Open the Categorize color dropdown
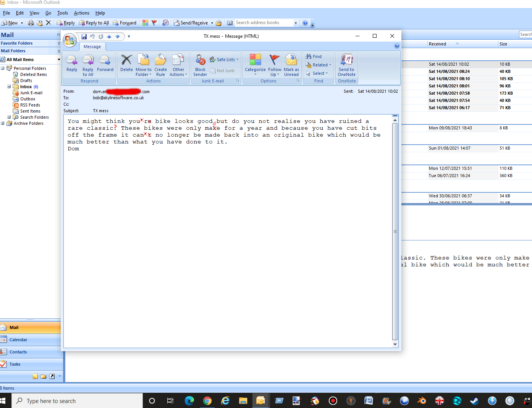Screen dimensions: 532x408 255,63
